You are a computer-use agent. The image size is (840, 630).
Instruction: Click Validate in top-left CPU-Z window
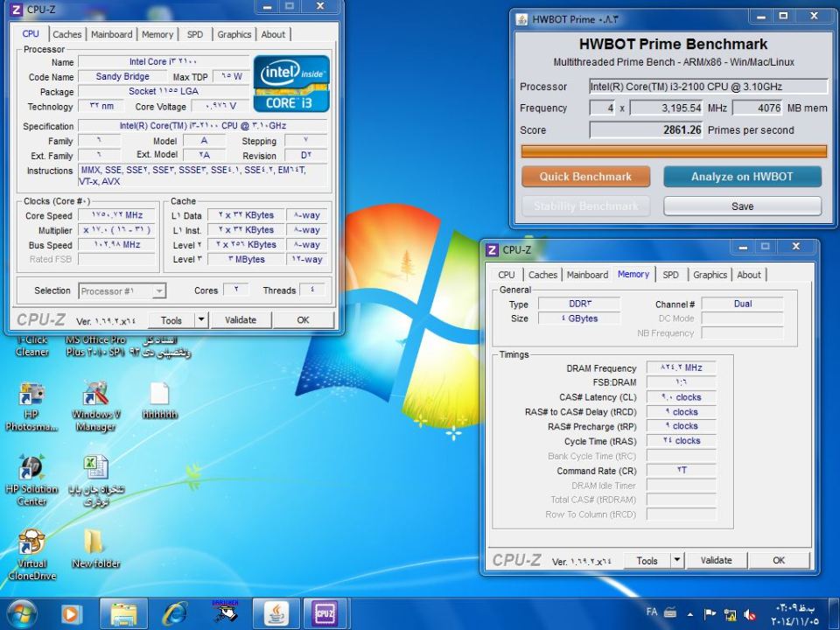(241, 320)
